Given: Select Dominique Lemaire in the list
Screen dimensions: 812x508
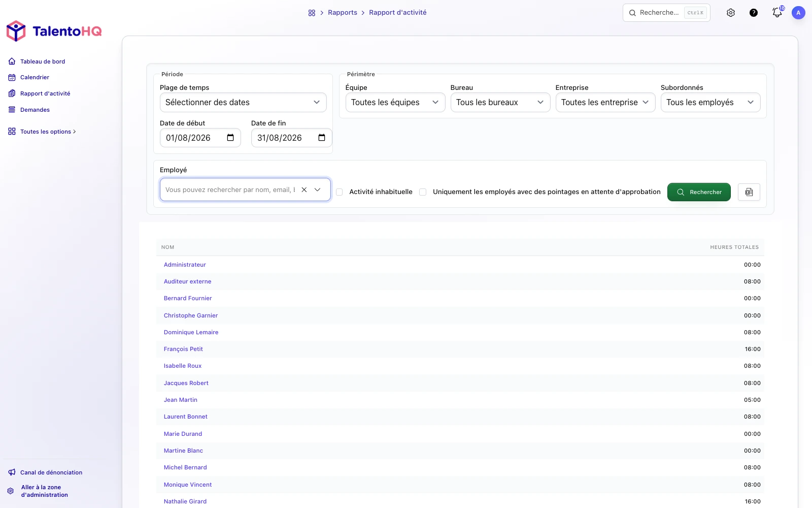Looking at the screenshot, I should 191,332.
